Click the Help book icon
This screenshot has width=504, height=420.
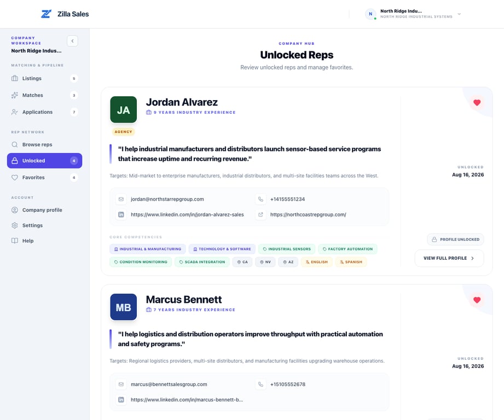pyautogui.click(x=15, y=241)
